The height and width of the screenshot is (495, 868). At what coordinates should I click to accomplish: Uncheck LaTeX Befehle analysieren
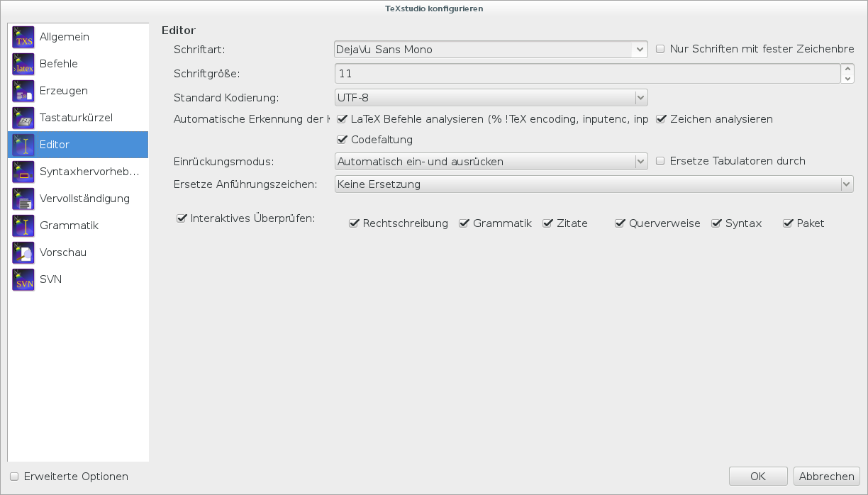point(342,119)
